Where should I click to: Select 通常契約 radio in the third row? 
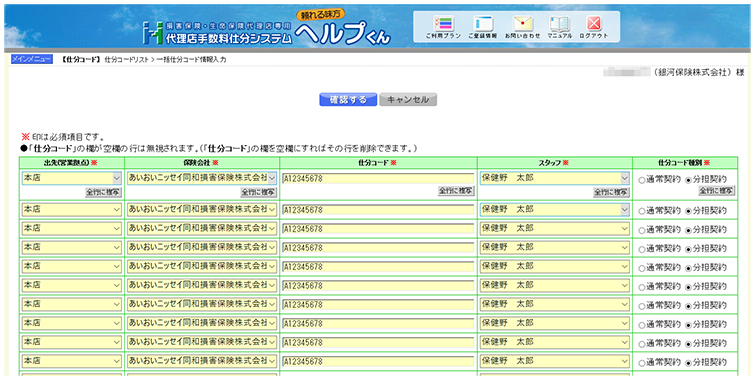coord(642,230)
